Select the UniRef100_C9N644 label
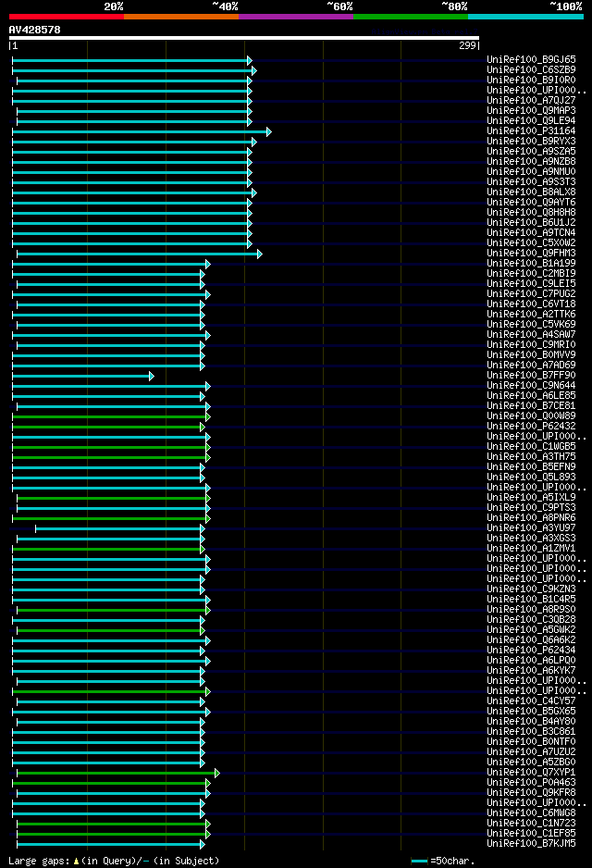Image resolution: width=592 pixels, height=868 pixels. [531, 385]
